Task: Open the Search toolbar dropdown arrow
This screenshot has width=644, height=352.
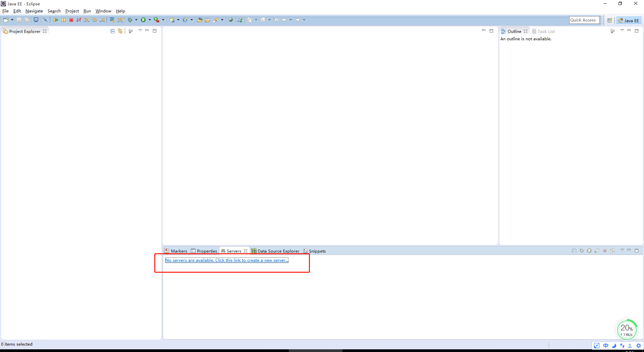Action: pyautogui.click(x=222, y=20)
